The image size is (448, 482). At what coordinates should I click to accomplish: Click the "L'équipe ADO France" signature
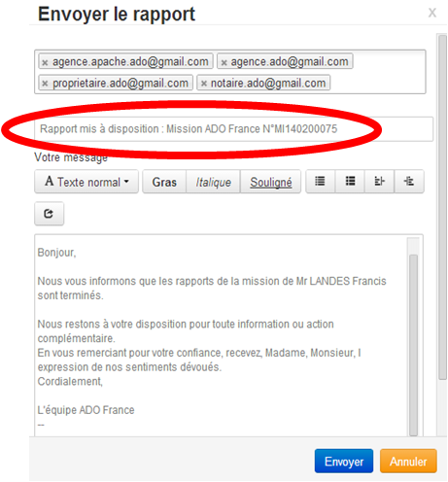click(86, 410)
